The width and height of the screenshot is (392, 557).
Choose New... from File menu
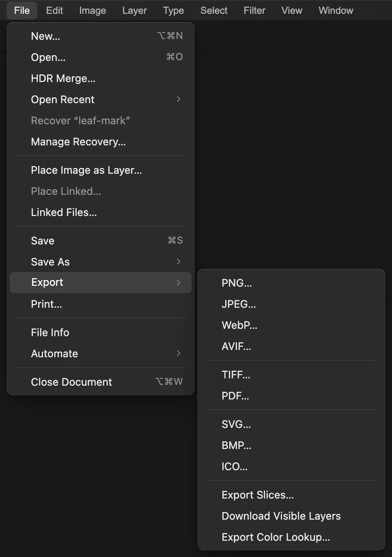(x=101, y=36)
